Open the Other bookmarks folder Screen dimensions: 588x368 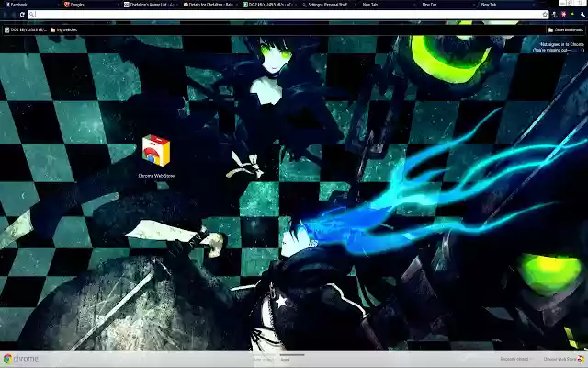[x=566, y=29]
